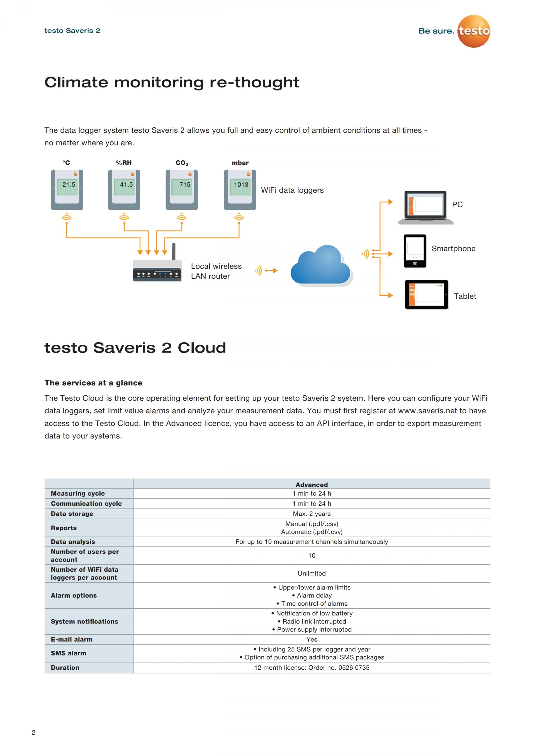
Task: Click the 'WiFi data loggers' label
Action: [292, 190]
